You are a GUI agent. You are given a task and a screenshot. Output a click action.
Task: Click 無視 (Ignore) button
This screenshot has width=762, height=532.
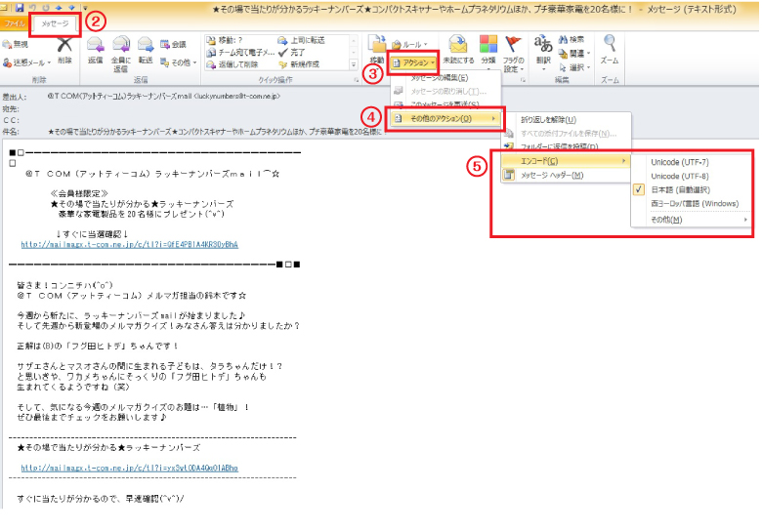[16, 44]
